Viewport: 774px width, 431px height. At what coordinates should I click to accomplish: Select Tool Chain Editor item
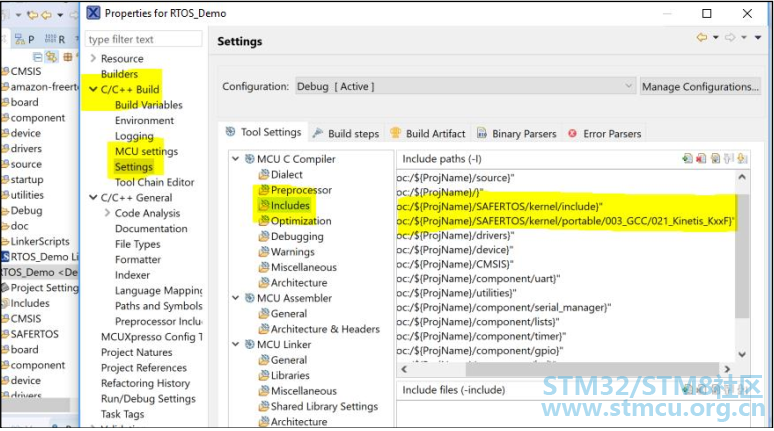tap(155, 182)
